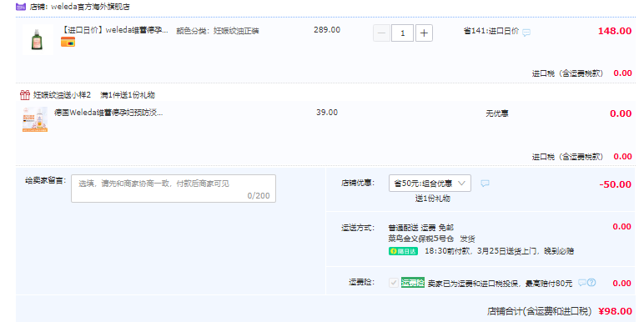Click the 39.00 gift item price
Screen dimensions: 644x322
pyautogui.click(x=327, y=112)
